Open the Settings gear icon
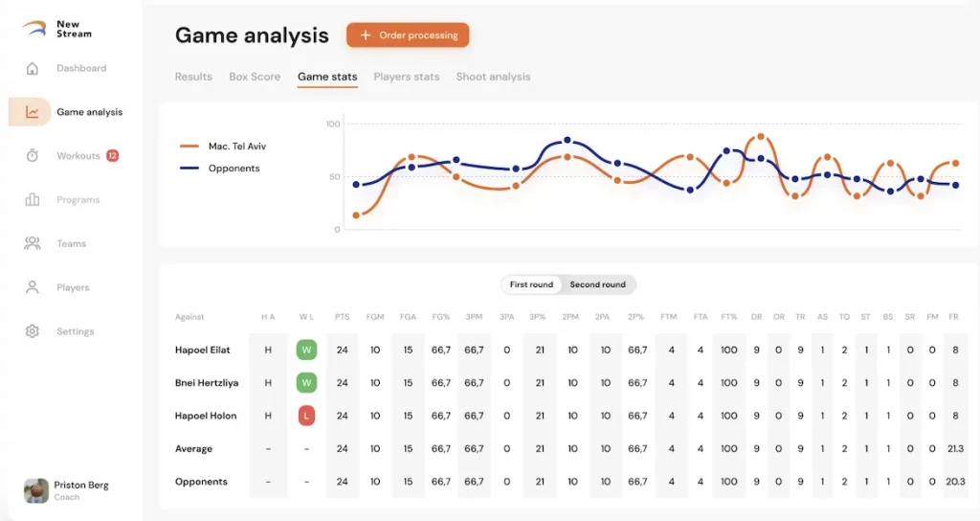The width and height of the screenshot is (980, 521). [33, 331]
